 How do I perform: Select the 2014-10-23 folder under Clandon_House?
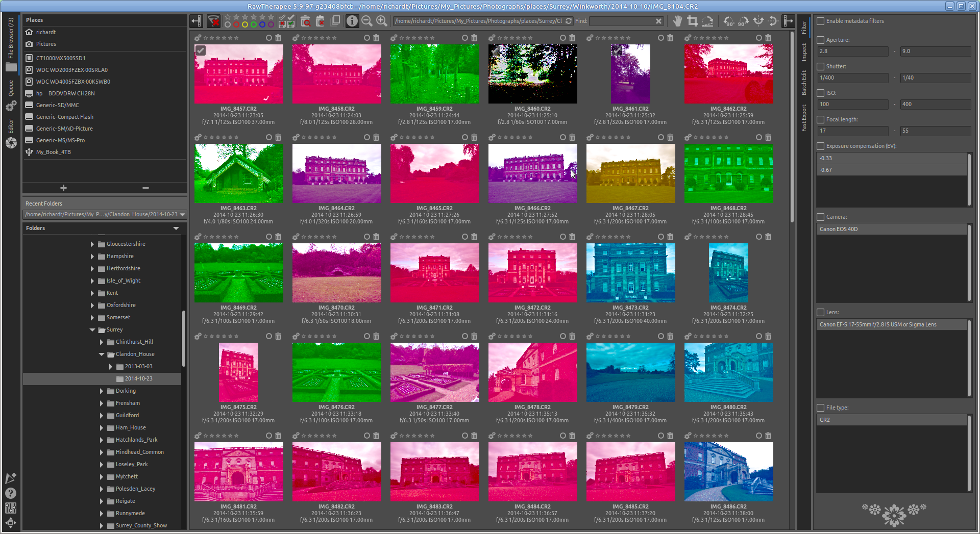(x=138, y=378)
